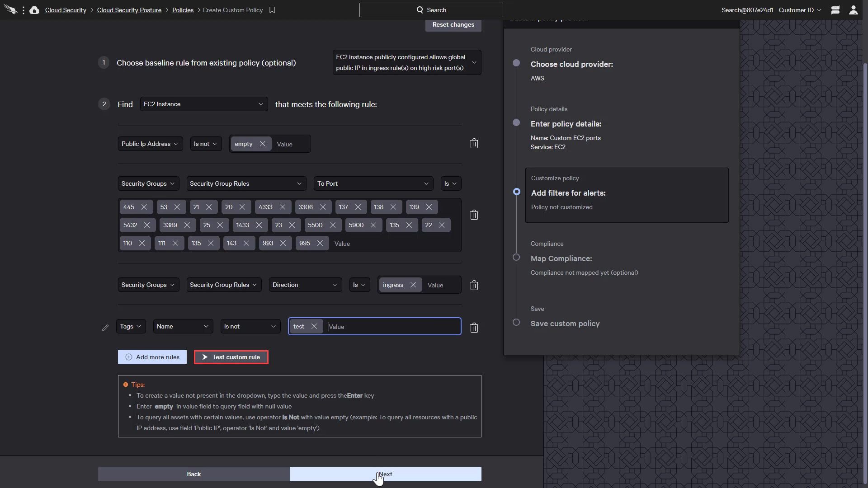Open the EC2 Instance resource dropdown
This screenshot has height=488, width=868.
click(204, 104)
